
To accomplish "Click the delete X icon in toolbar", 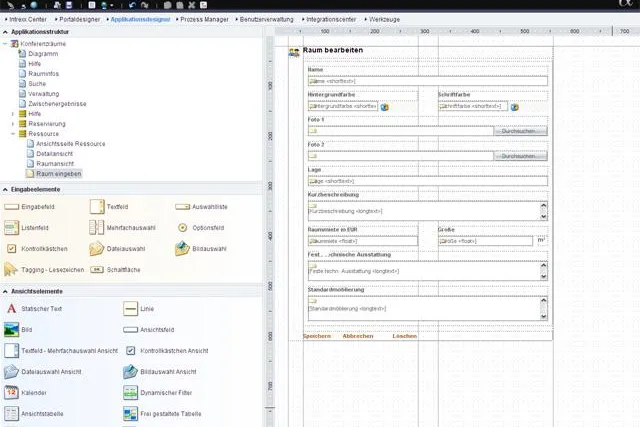I will 191,5.
